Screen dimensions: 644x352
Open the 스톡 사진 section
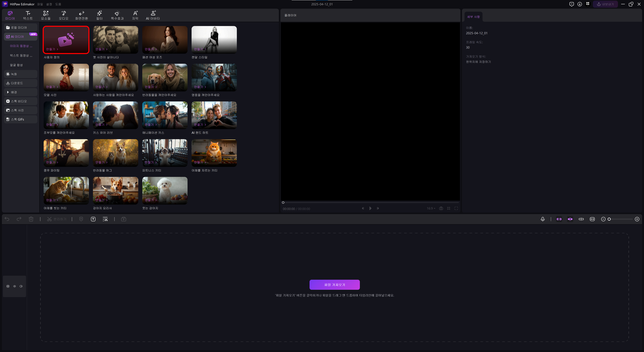tap(21, 110)
